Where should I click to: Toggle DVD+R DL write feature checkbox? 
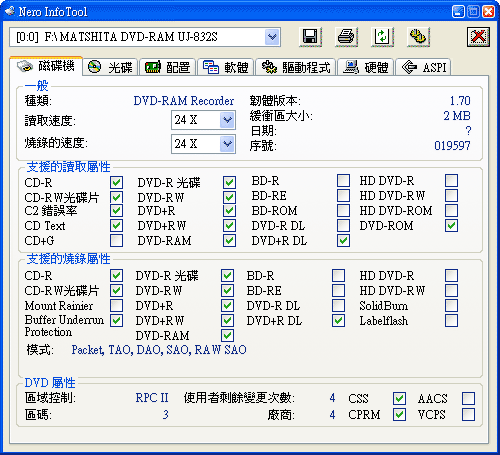tap(338, 320)
